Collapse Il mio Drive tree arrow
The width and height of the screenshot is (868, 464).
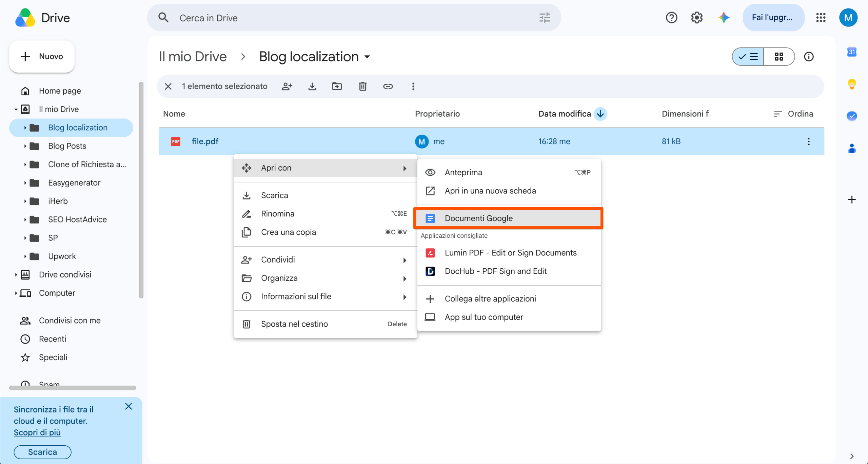16,110
